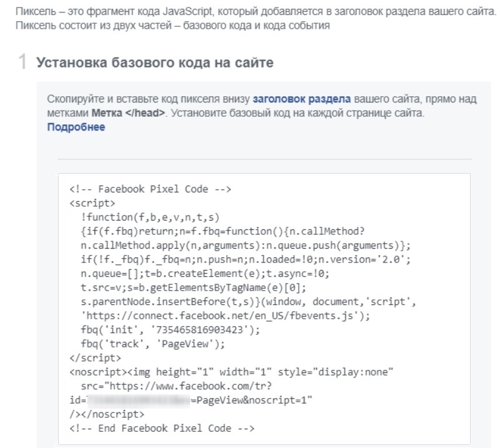Click the intro sentence 'Пиксель состоит из двух частей'
The height and width of the screenshot is (448, 500).
pyautogui.click(x=172, y=26)
